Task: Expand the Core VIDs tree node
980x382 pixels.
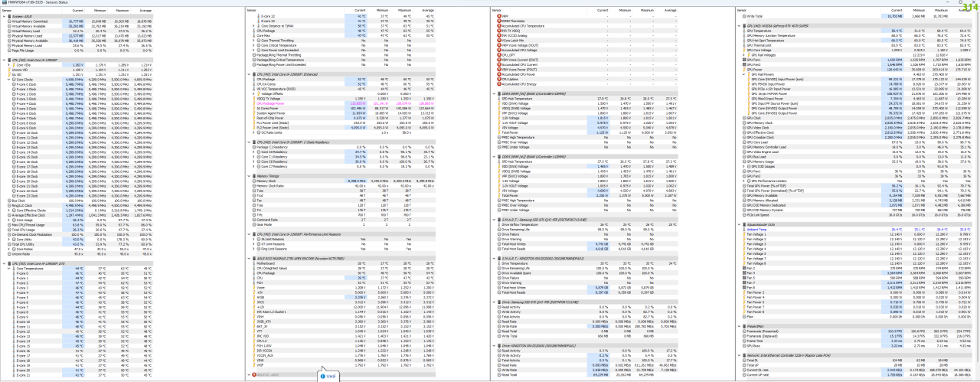Action: pos(8,64)
